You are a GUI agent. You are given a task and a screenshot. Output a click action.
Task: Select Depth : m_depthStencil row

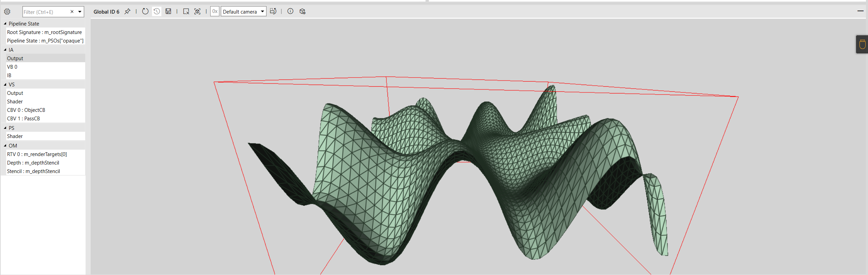pyautogui.click(x=45, y=163)
